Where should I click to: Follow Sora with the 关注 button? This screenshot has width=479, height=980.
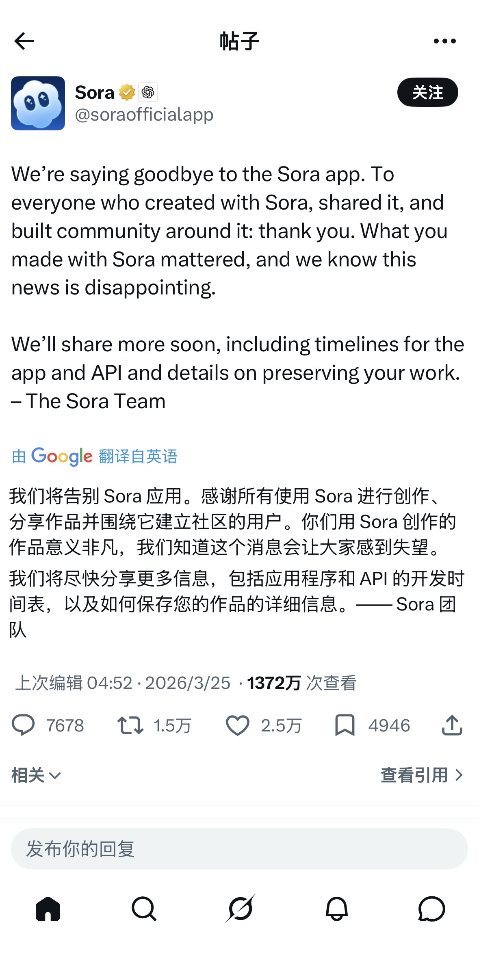(427, 93)
